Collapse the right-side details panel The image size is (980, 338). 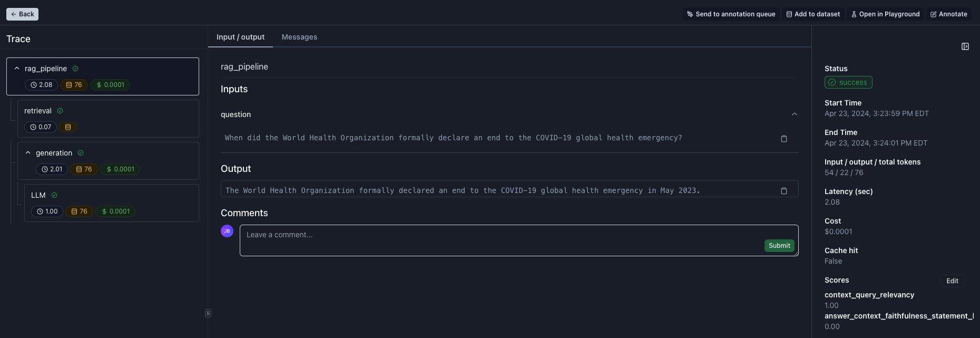tap(965, 46)
